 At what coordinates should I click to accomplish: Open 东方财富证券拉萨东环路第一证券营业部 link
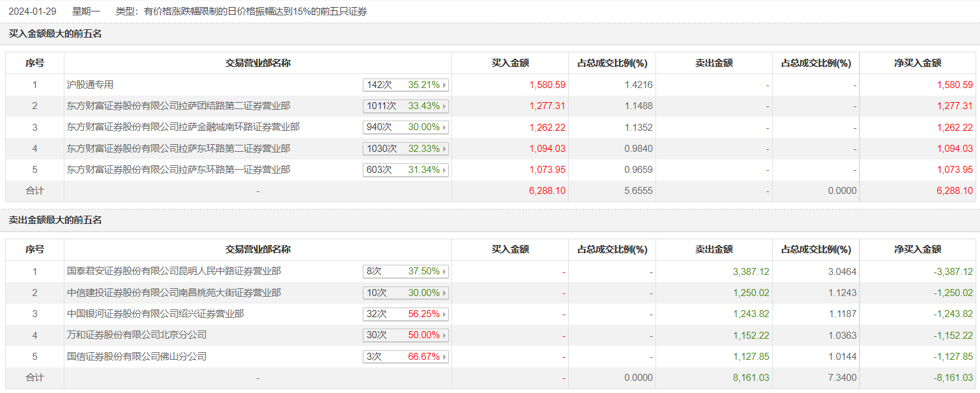pos(179,170)
